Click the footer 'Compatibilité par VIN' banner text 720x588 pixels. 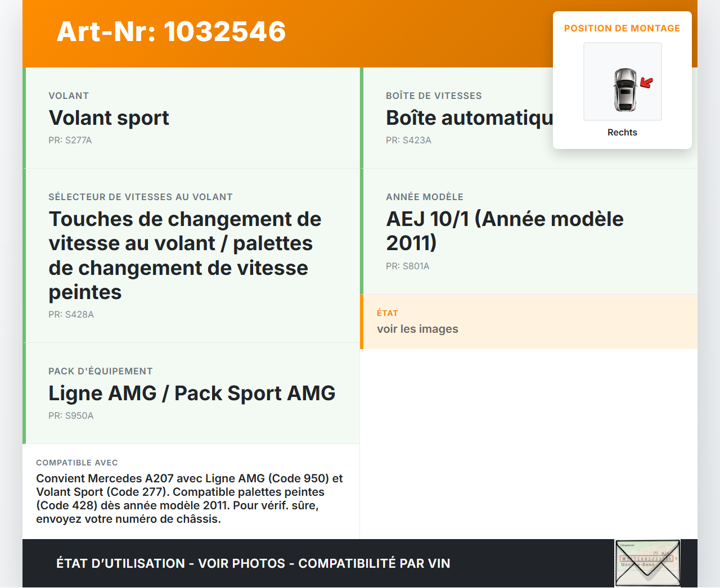(x=374, y=563)
